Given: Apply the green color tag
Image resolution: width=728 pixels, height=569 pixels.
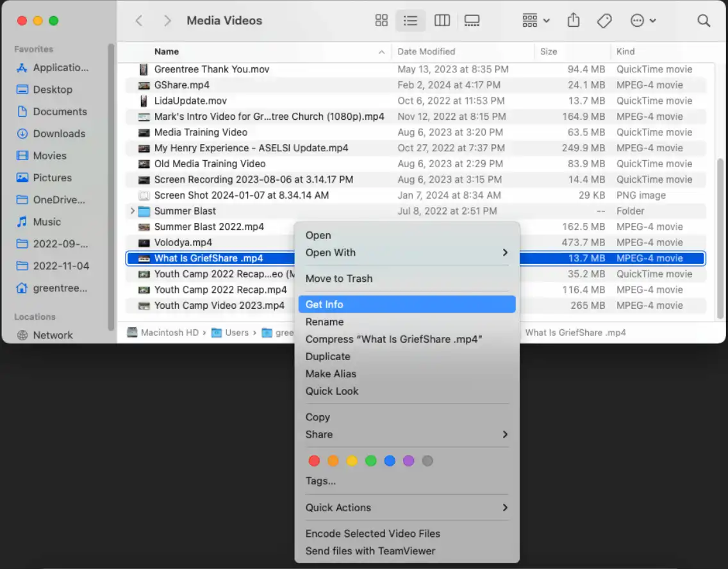Looking at the screenshot, I should pyautogui.click(x=370, y=461).
